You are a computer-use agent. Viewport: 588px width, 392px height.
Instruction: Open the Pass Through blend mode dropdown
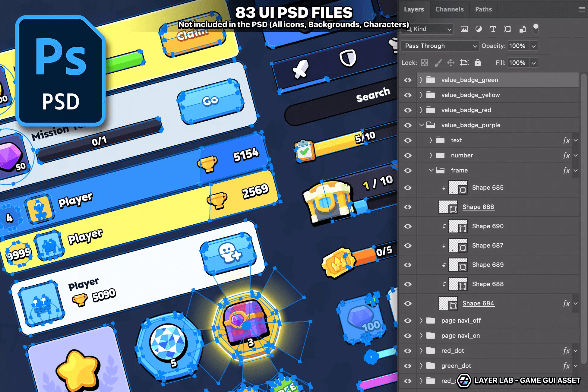[x=440, y=46]
